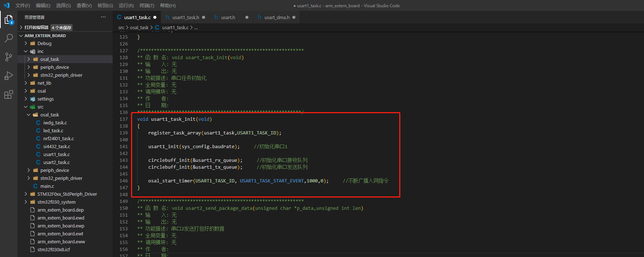Image resolution: width=644 pixels, height=257 pixels.
Task: Open the Explorer view in activity bar
Action: (9, 19)
